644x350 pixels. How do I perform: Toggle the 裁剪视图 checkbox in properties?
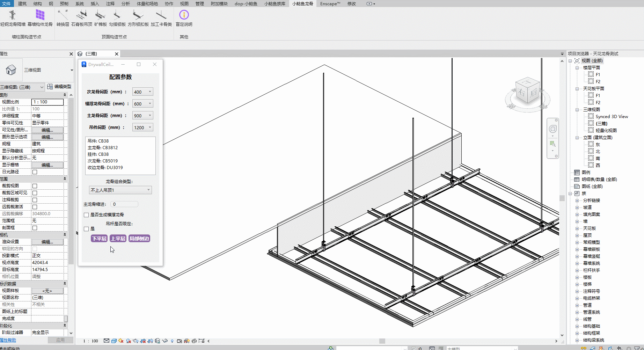(35, 186)
